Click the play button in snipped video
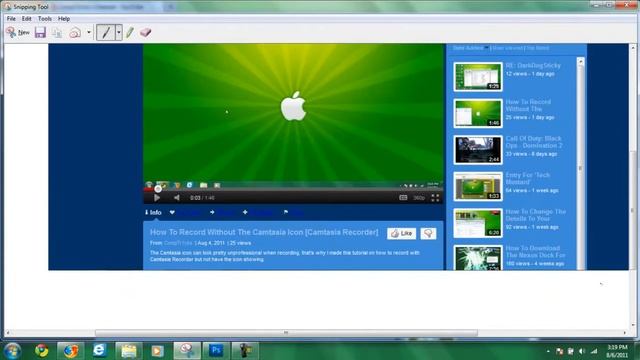640x360 pixels. (x=157, y=198)
